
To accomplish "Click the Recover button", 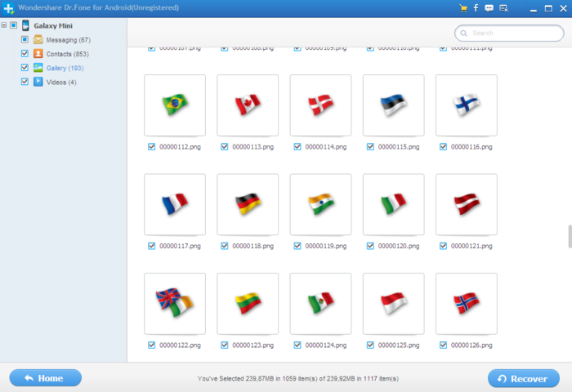I will coord(524,378).
